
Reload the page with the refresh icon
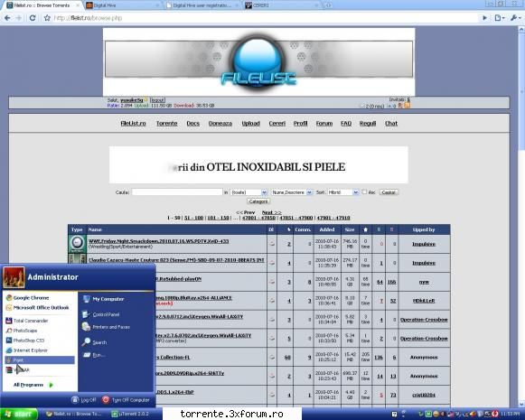point(33,18)
